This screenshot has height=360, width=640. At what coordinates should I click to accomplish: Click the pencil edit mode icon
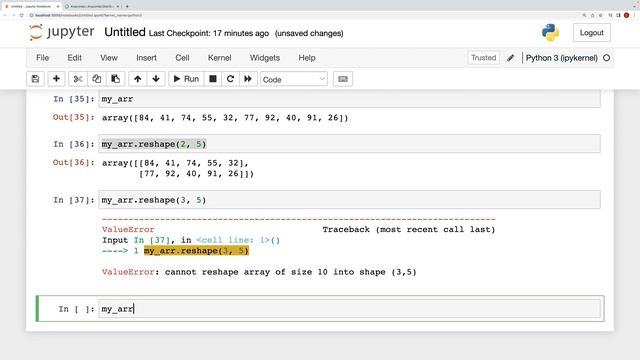[x=511, y=58]
